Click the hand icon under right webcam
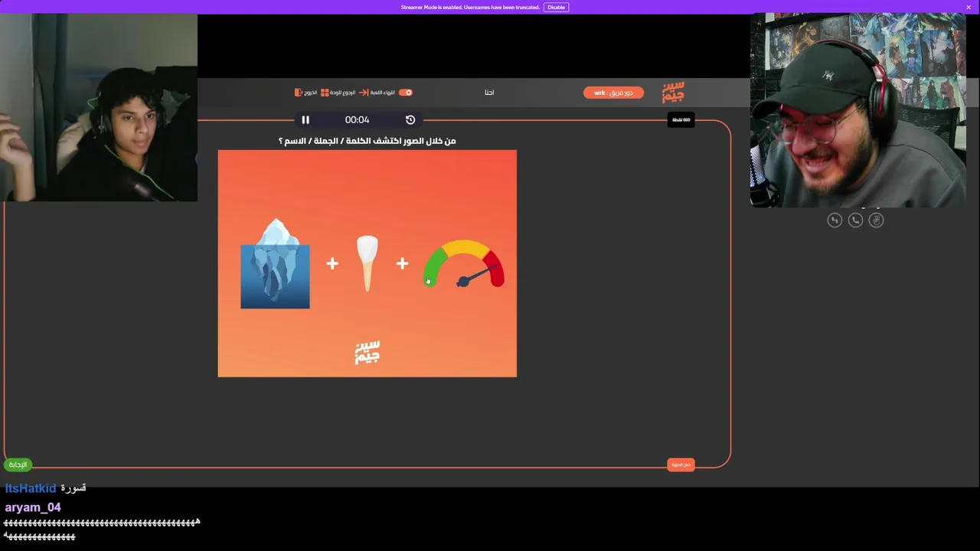The height and width of the screenshot is (551, 980). point(877,220)
